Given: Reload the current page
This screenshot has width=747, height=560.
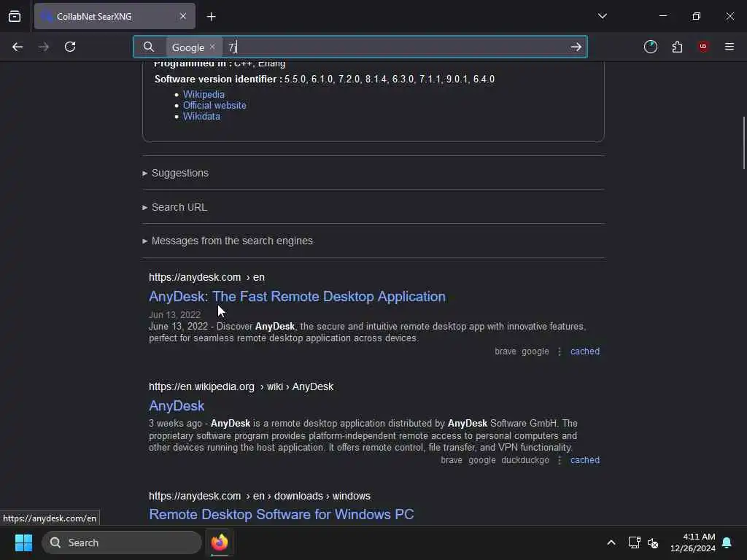Looking at the screenshot, I should pyautogui.click(x=70, y=47).
